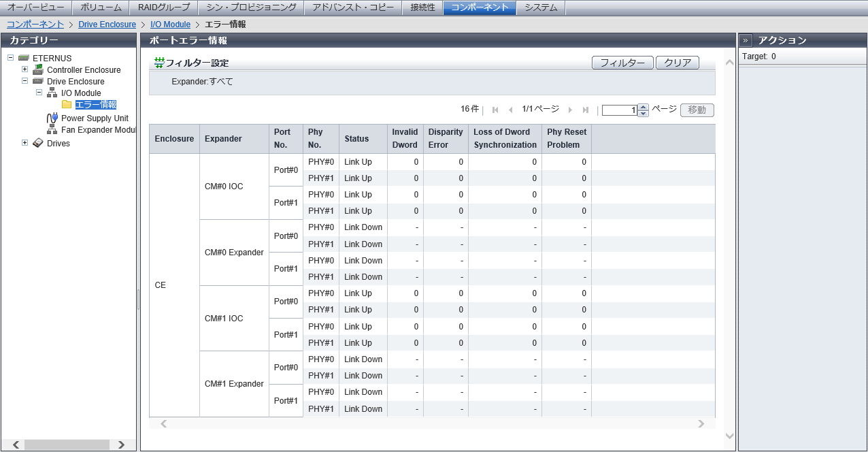This screenshot has height=452, width=868.
Task: Collapse the アクション panel with arrow button
Action: 746,40
